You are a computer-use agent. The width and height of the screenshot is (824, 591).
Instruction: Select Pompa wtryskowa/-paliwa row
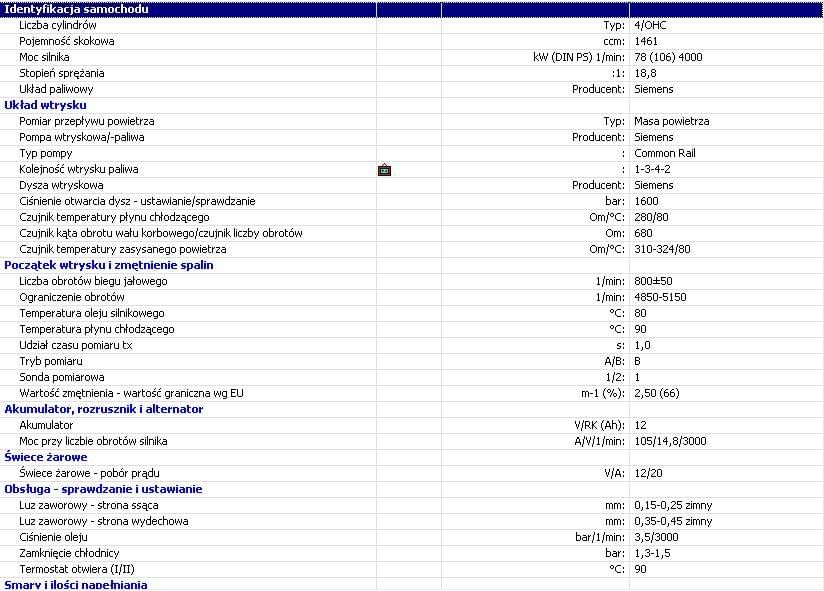pyautogui.click(x=412, y=137)
